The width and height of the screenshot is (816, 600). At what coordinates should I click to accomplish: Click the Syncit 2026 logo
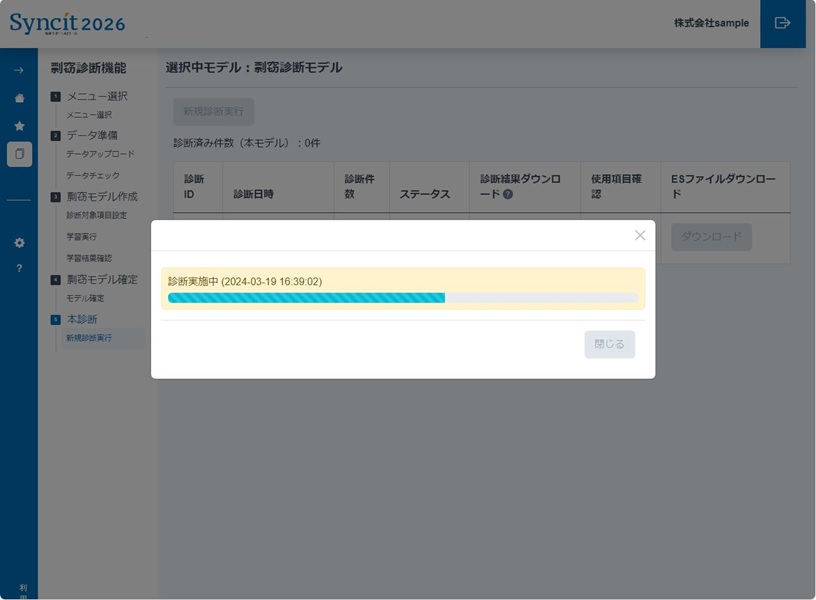[x=66, y=21]
